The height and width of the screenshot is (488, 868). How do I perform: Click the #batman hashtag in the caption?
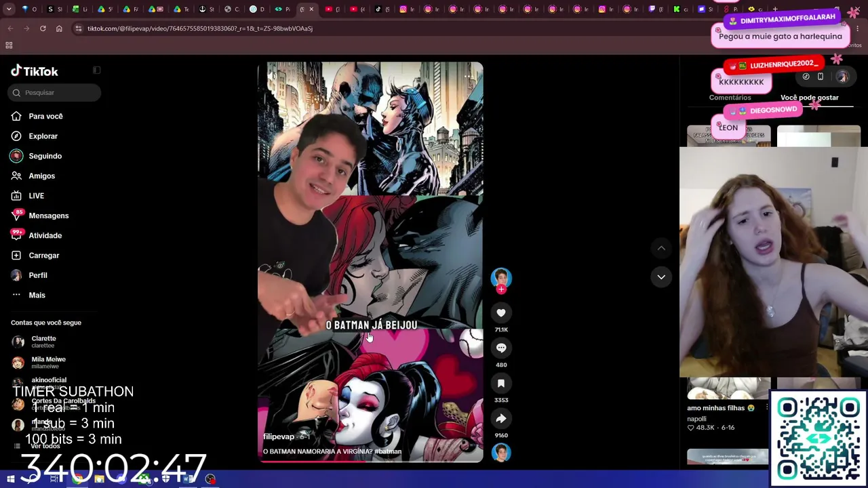(x=388, y=451)
